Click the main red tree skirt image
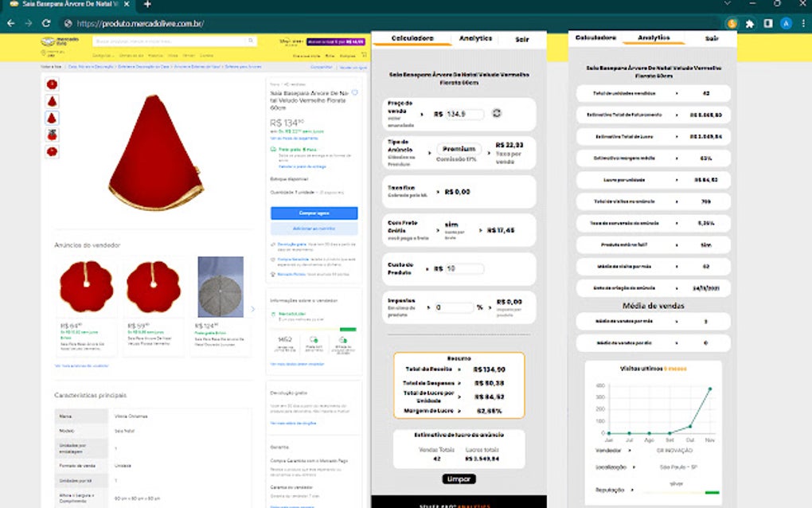This screenshot has width=812, height=508. pos(155,152)
